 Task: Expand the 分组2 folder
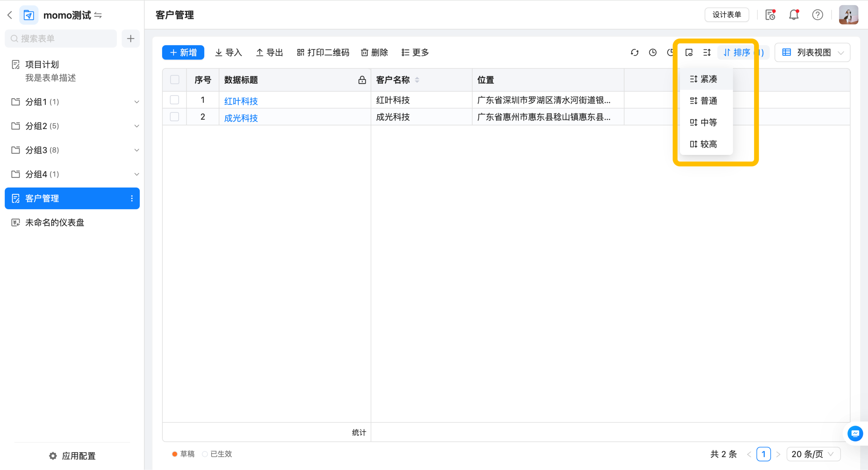point(136,126)
